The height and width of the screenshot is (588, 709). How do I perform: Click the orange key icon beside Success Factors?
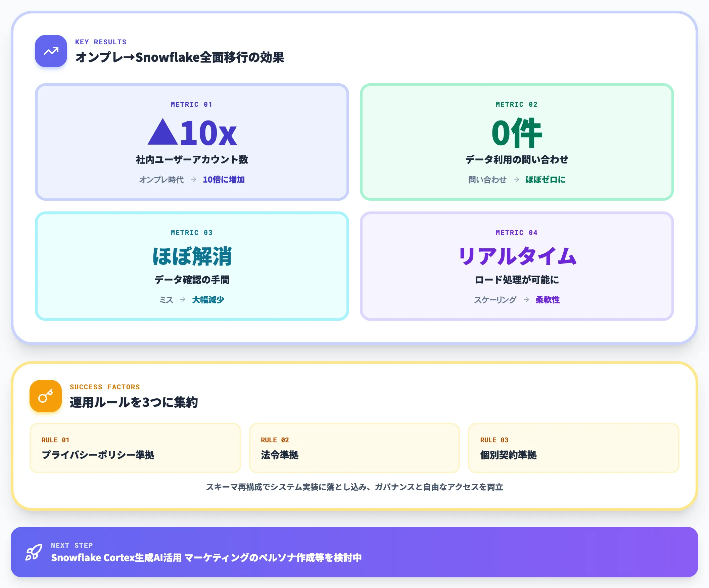46,396
